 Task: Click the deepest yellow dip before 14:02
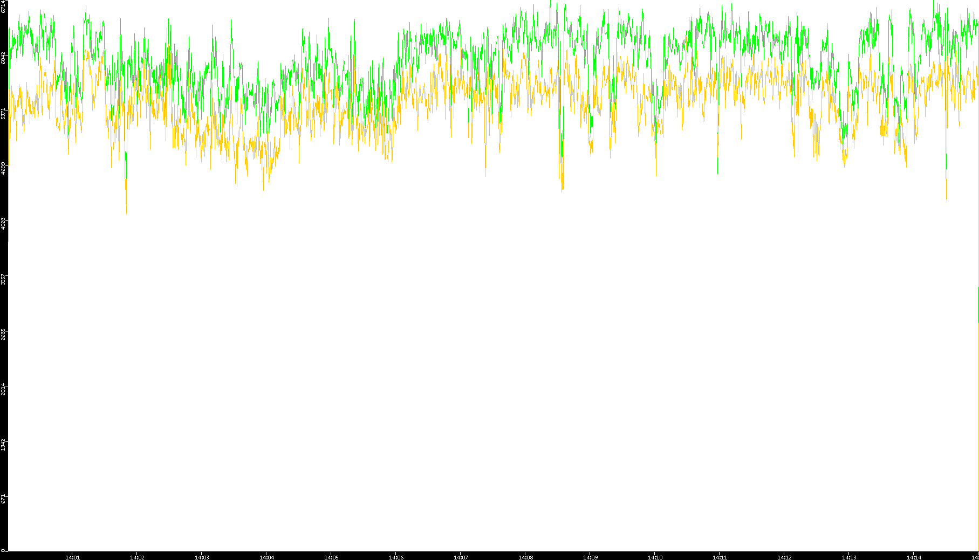[126, 212]
